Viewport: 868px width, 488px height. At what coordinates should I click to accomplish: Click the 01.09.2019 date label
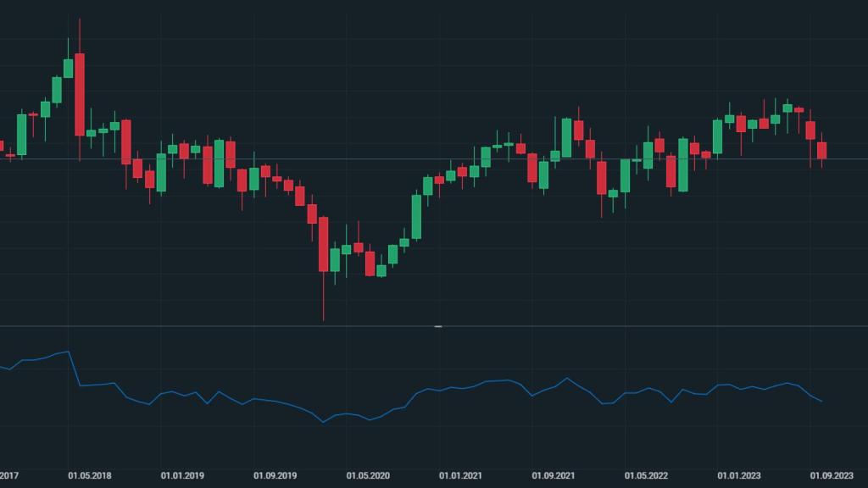pos(275,476)
